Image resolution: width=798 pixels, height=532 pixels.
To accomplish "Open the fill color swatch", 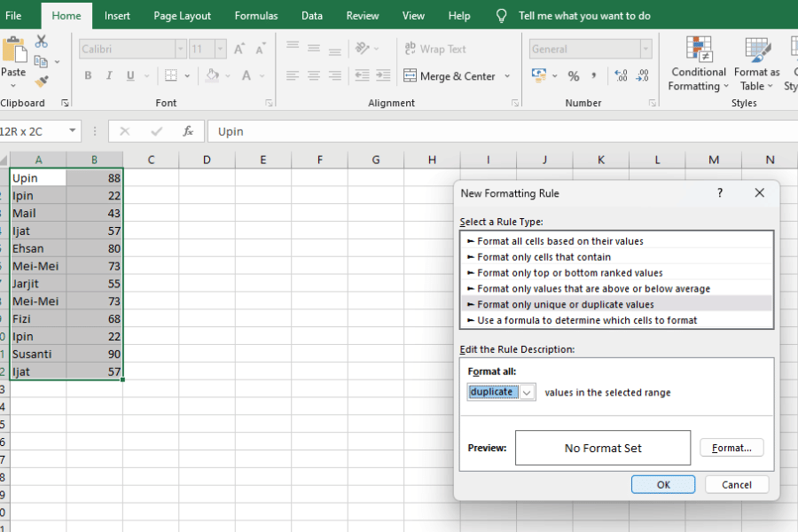I will 212,76.
